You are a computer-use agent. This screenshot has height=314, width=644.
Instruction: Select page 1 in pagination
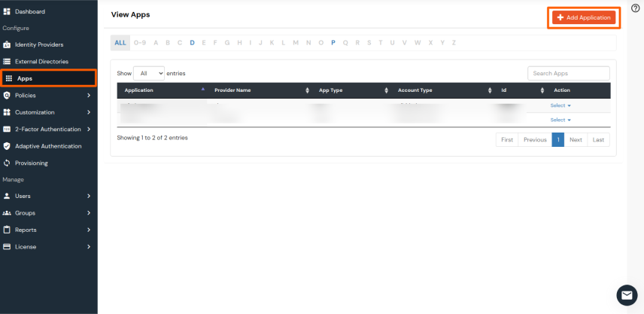[x=558, y=140]
